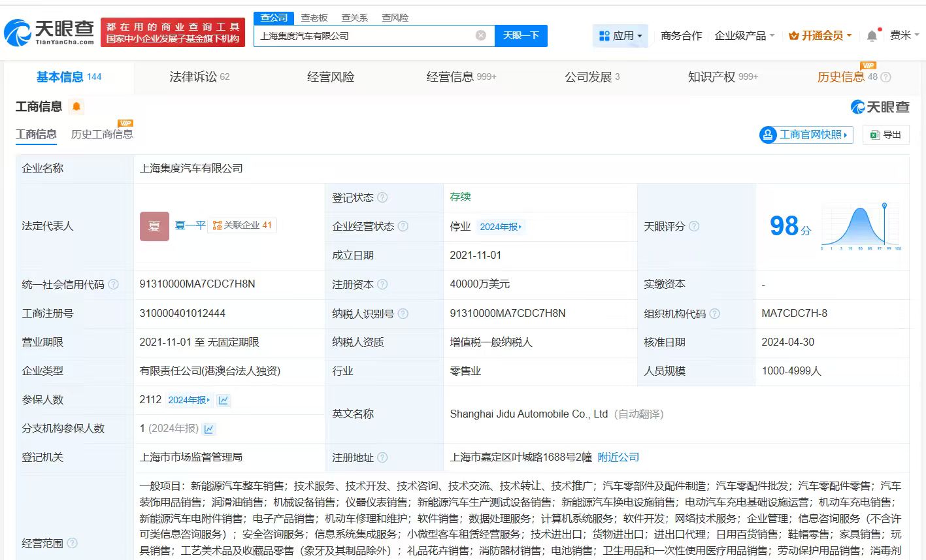The image size is (926, 560).
Task: Click the Tianyancha logo at top left
Action: [50, 32]
